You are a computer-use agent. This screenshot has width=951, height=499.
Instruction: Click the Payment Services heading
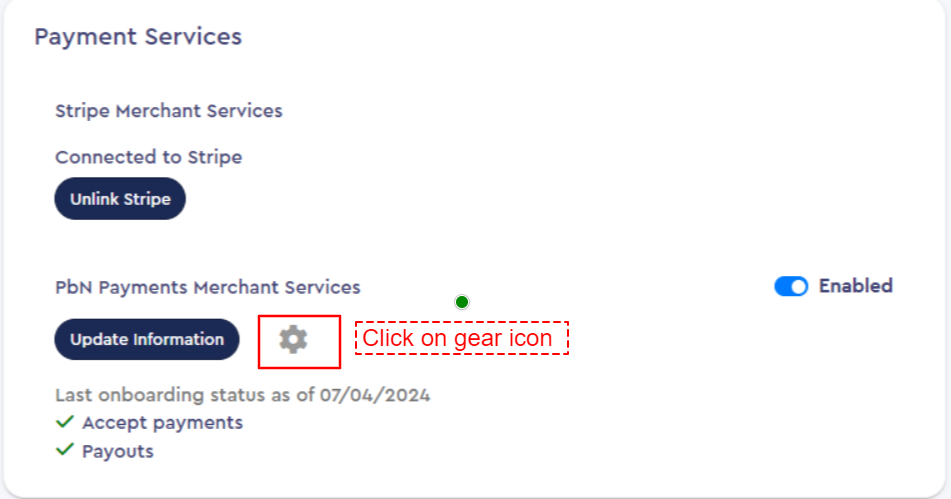click(138, 37)
